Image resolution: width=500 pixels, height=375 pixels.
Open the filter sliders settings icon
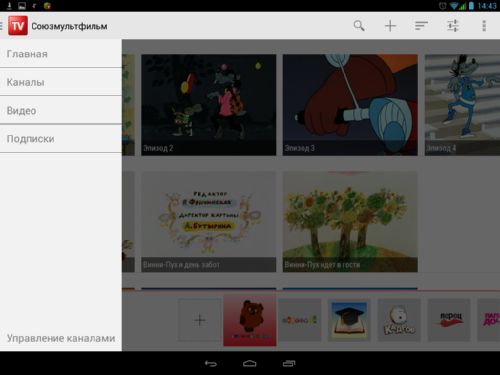coord(453,26)
